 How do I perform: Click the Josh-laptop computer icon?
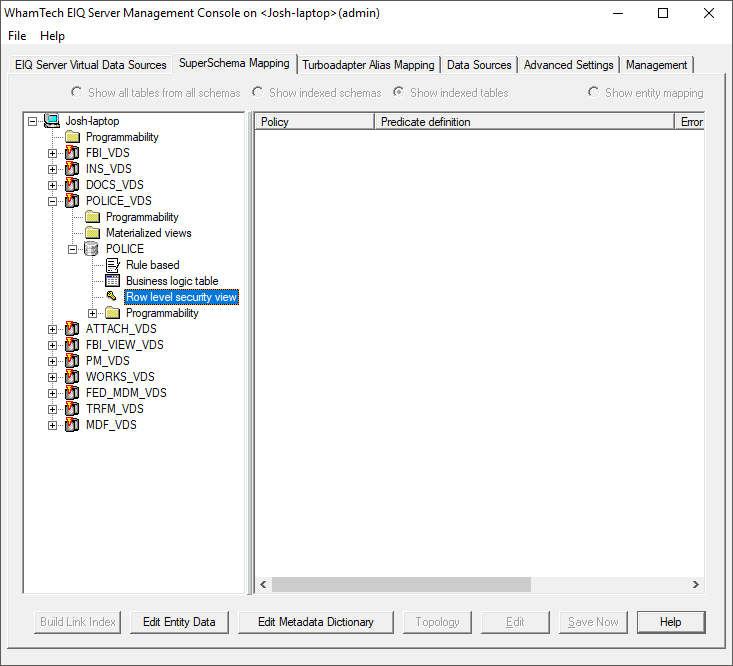[x=52, y=121]
